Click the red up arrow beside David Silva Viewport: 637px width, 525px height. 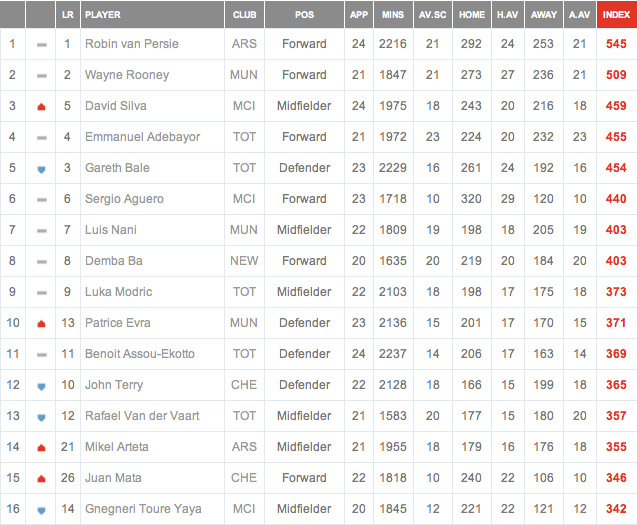41,107
